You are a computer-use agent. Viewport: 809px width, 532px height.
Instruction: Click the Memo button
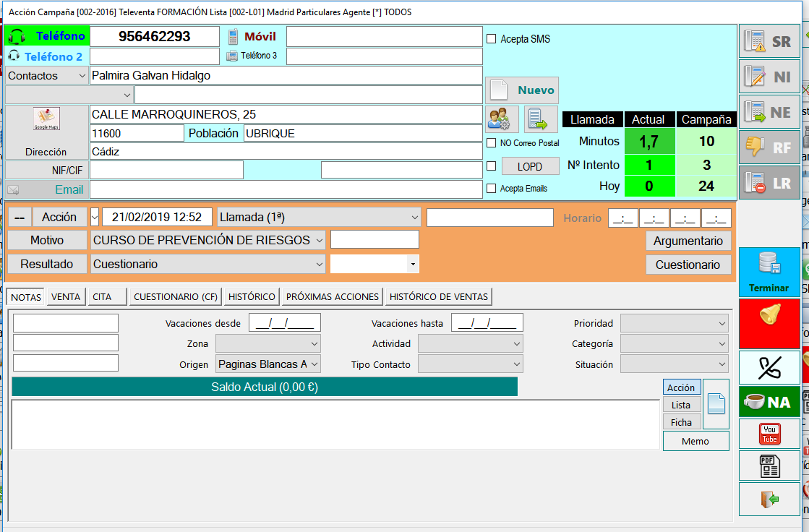(x=695, y=441)
